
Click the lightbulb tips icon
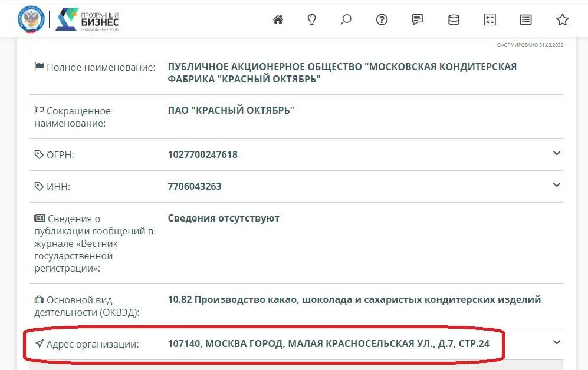click(x=311, y=19)
